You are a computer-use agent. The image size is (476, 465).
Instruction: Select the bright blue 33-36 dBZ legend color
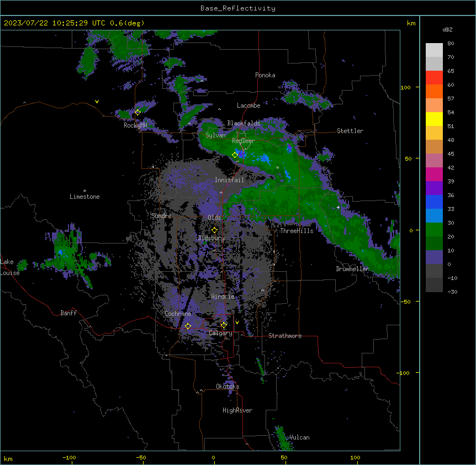pos(434,202)
